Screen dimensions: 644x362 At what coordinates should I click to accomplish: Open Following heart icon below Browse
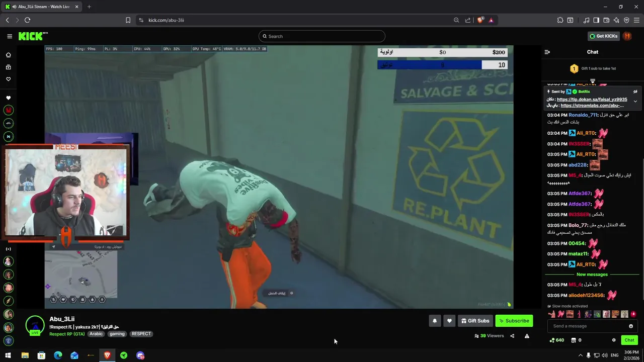tap(8, 79)
